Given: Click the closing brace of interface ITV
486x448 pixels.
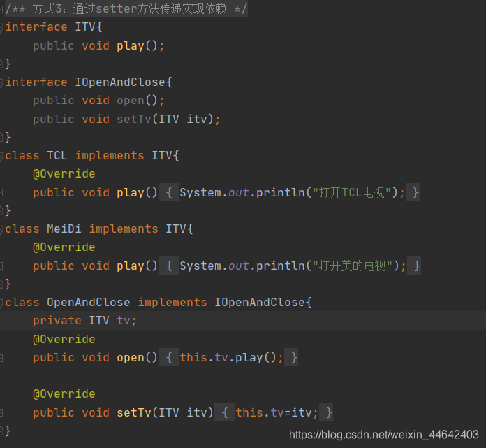Looking at the screenshot, I should point(8,64).
